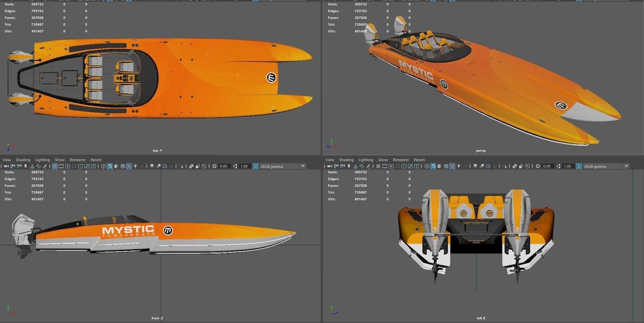
Task: Click Gamma reset icon in front view toolbar
Action: pos(235,166)
